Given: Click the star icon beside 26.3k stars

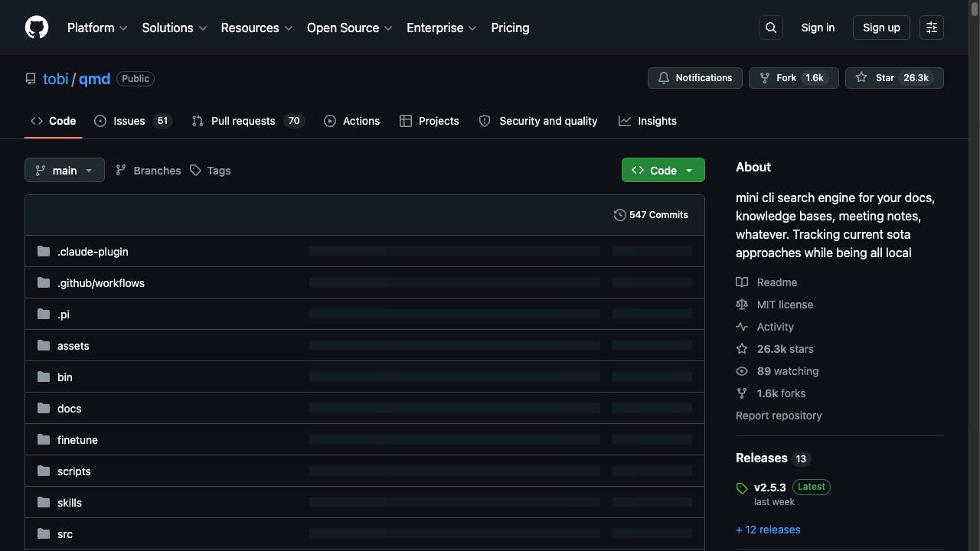Looking at the screenshot, I should point(742,349).
